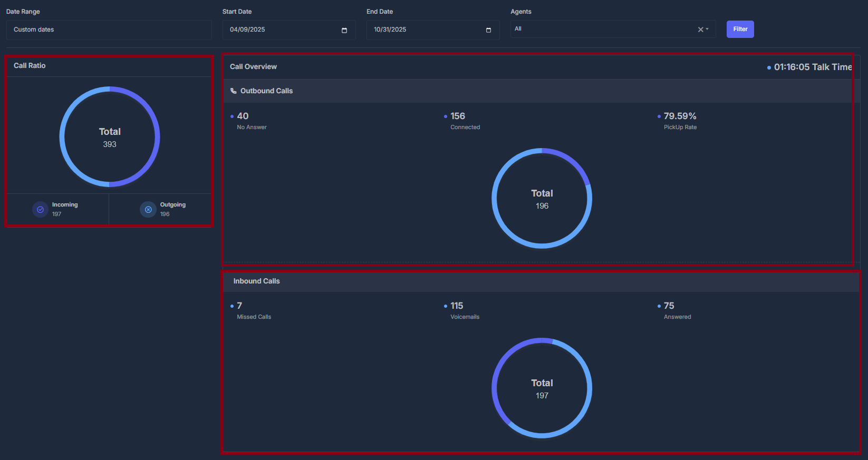Screen dimensions: 868x460
Task: Click the Start Date field showing 04/09/2025
Action: [x=289, y=30]
